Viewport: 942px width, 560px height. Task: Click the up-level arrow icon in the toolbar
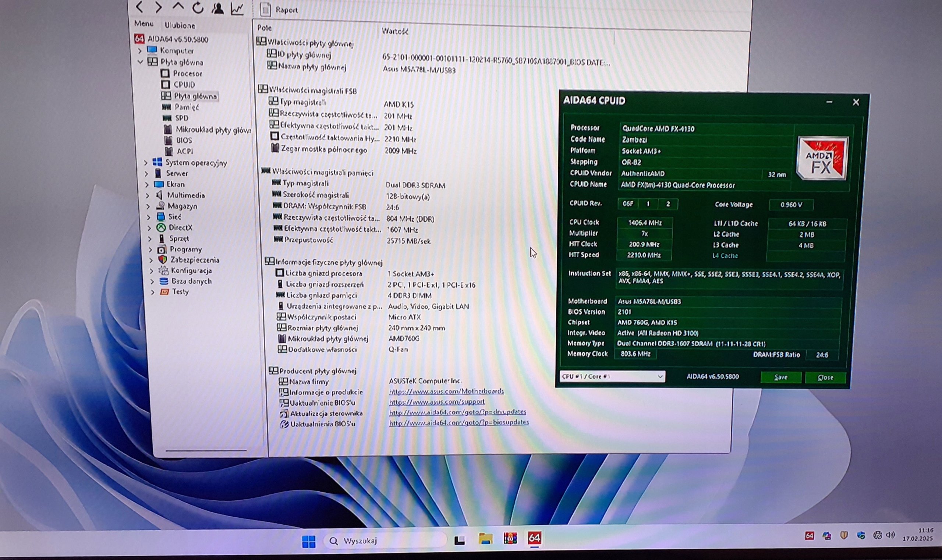point(178,7)
